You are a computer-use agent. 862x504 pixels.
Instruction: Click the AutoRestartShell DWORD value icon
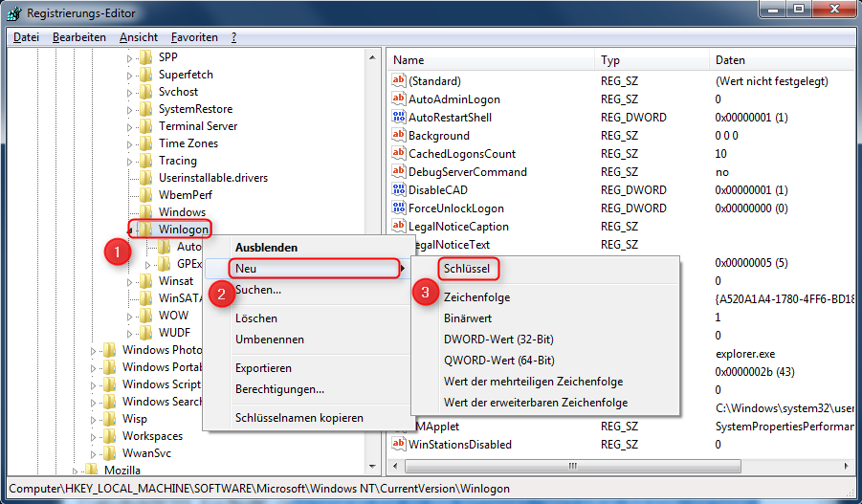click(x=399, y=118)
